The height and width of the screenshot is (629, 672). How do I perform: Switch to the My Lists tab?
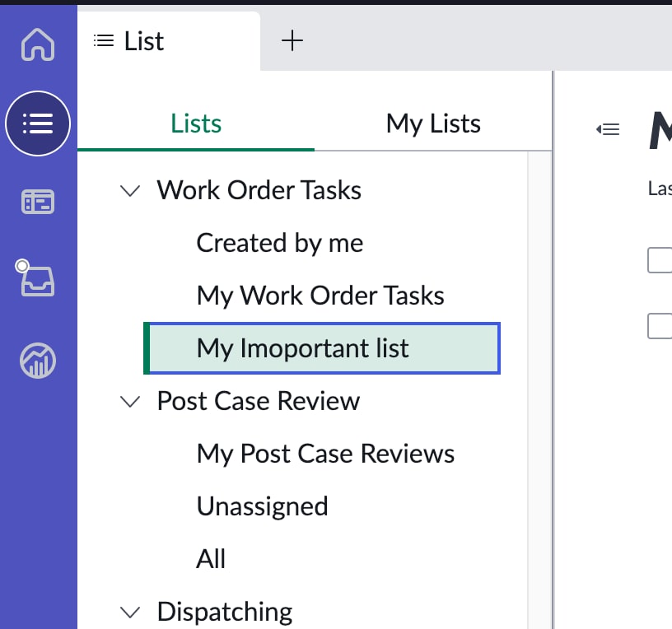click(x=433, y=123)
